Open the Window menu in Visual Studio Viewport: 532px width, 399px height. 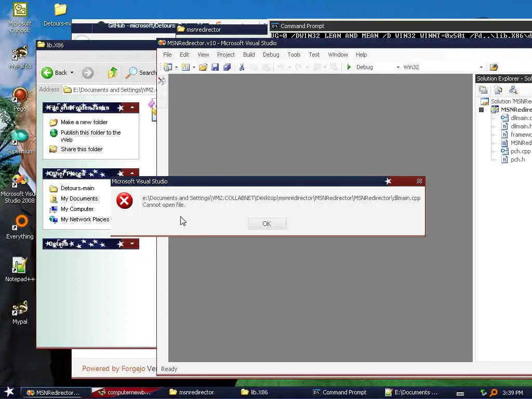(338, 55)
